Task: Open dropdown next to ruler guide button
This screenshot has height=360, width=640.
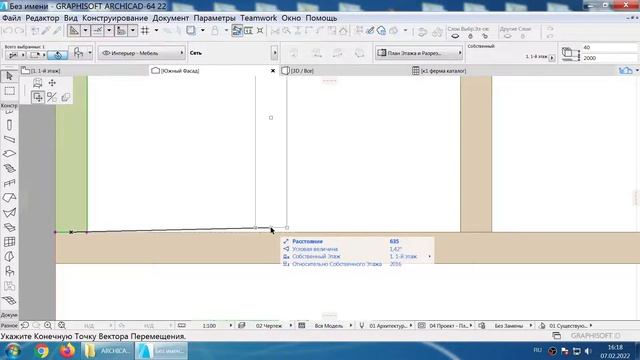Action: pyautogui.click(x=85, y=31)
